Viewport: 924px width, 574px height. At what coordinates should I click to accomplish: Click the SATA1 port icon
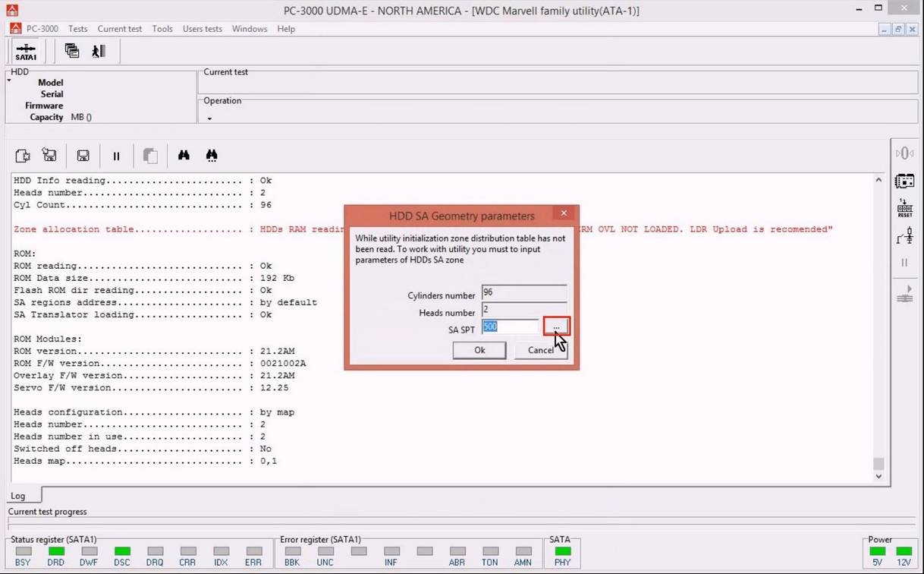coord(26,52)
